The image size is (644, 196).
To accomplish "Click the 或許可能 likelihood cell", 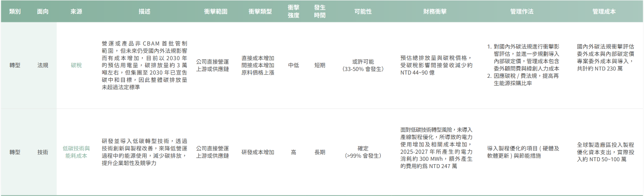I will tap(363, 65).
